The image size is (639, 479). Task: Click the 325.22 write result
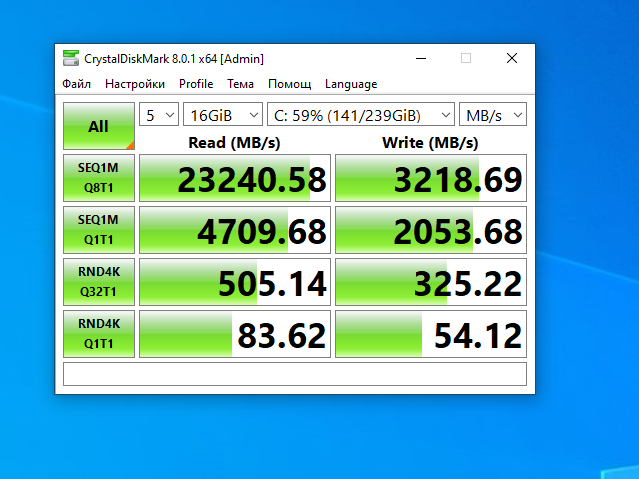pos(431,282)
